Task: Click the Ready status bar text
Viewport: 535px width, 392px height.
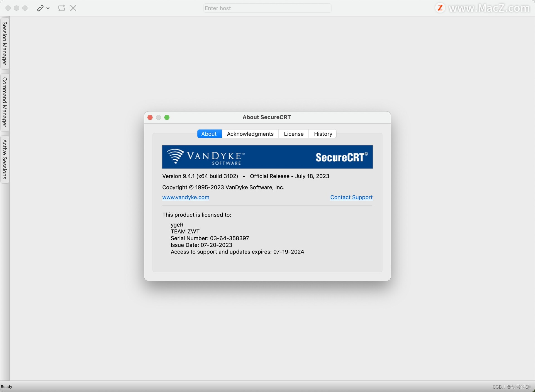Action: pyautogui.click(x=7, y=387)
